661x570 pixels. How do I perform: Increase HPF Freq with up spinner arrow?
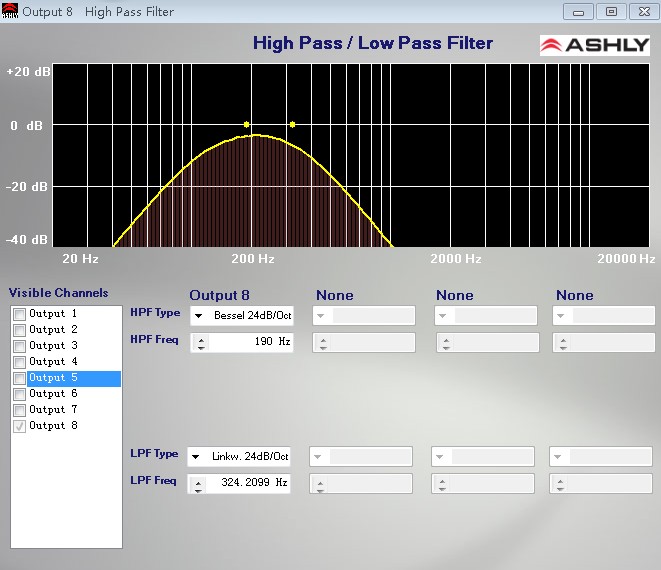point(201,340)
